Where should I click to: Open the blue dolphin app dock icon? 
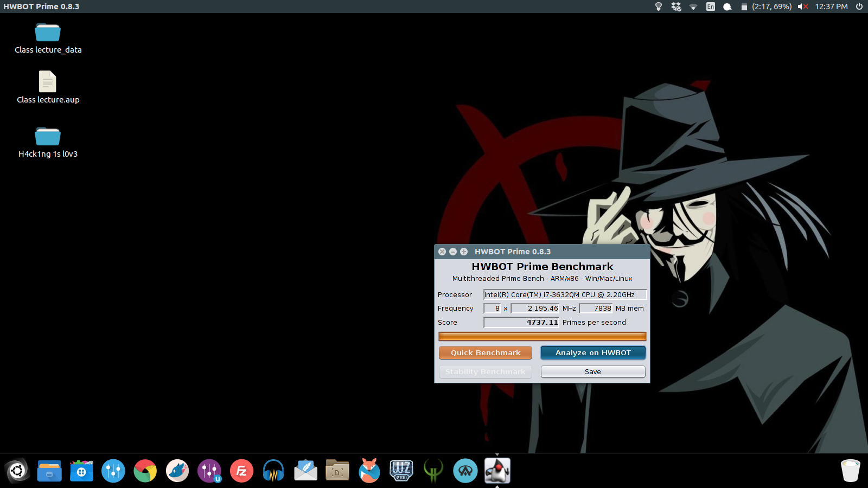pyautogui.click(x=177, y=471)
